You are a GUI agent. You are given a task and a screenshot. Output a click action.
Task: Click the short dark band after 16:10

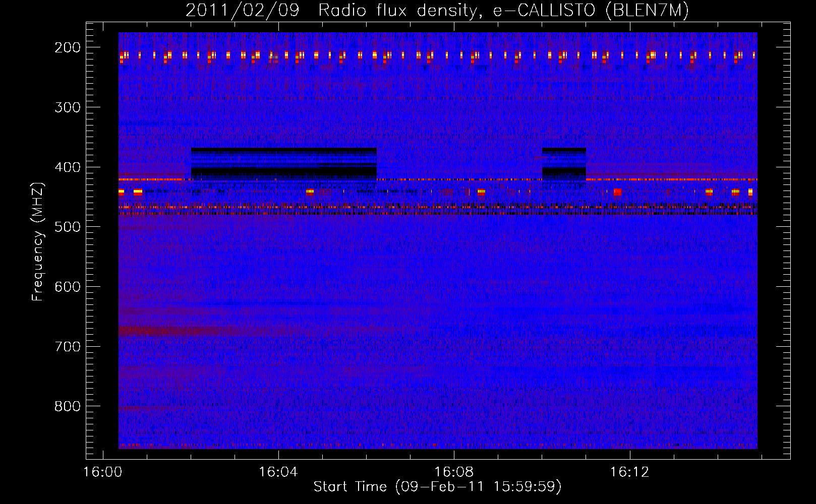click(x=564, y=164)
